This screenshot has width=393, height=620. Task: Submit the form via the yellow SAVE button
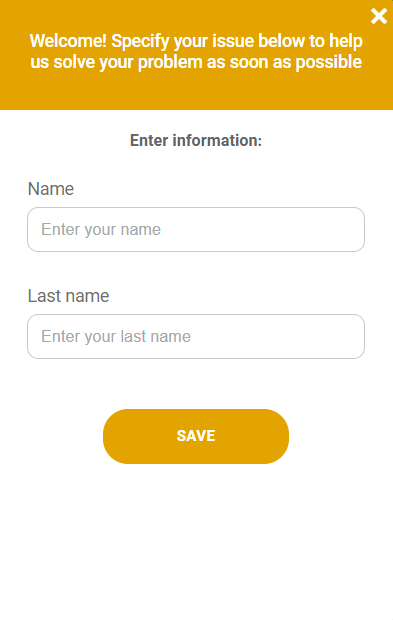[196, 436]
